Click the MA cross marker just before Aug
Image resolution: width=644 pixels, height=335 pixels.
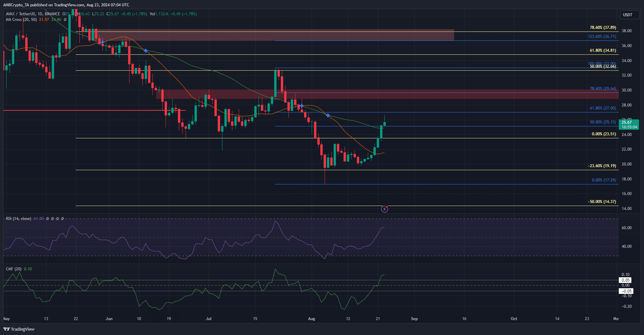click(301, 106)
